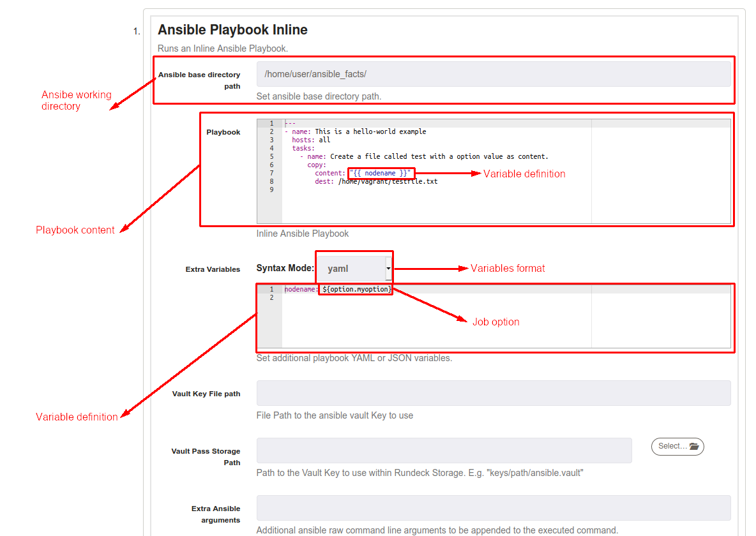Open the Syntax Mode yaml dropdown
Screen dimensions: 756x536
point(354,269)
